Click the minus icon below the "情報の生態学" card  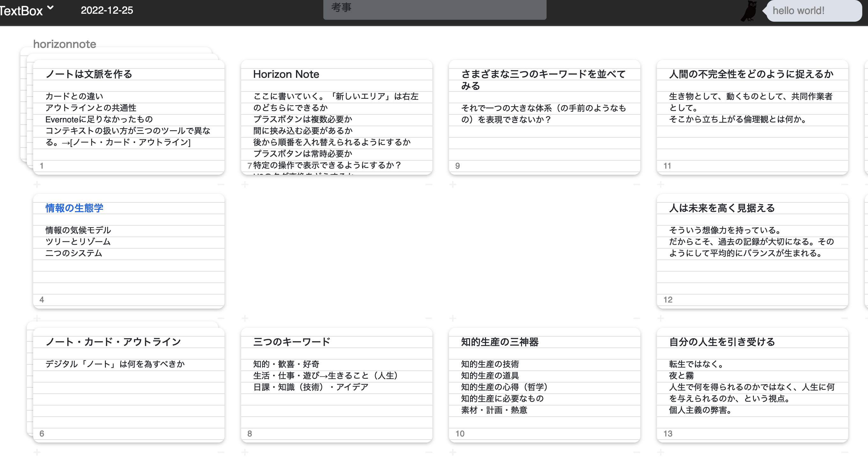(x=221, y=318)
